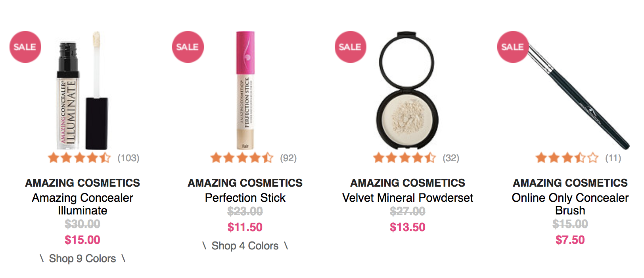Open Velvet Mineral Powderset compact image
644x278 pixels.
tap(407, 91)
